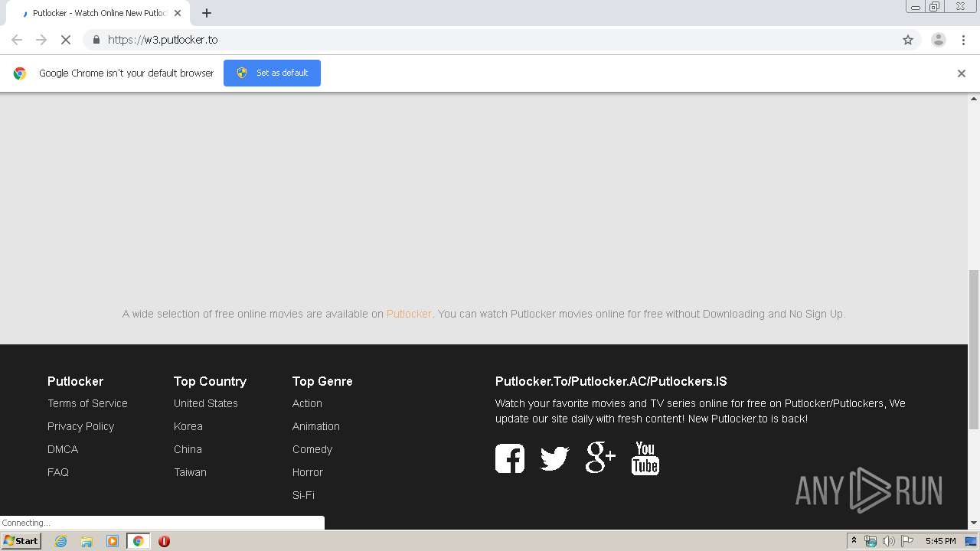Open the DMCA footer link
This screenshot has height=551, width=980.
(63, 449)
